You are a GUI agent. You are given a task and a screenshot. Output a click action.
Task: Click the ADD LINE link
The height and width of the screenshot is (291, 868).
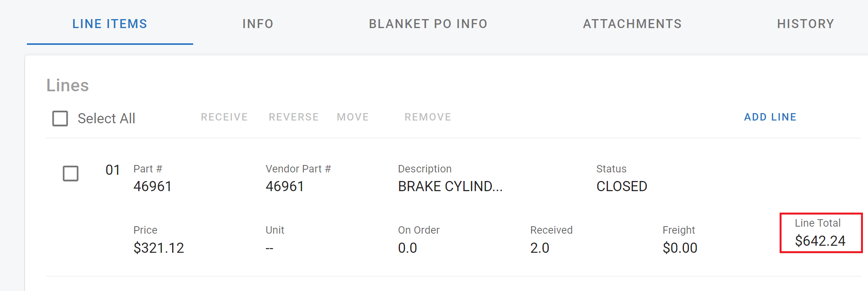click(770, 117)
